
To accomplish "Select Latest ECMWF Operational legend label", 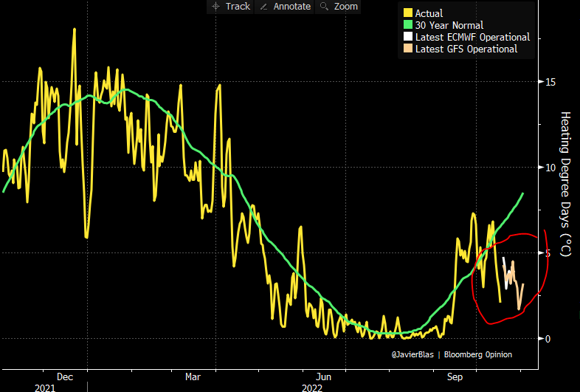I will (472, 37).
